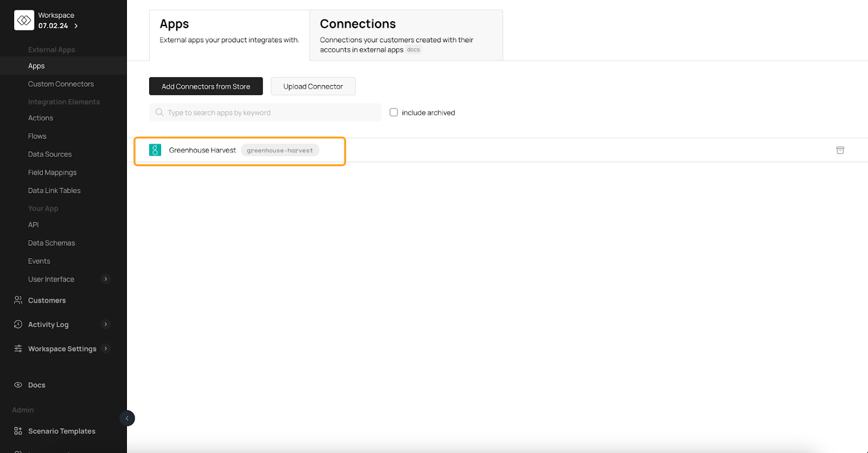The height and width of the screenshot is (453, 868).
Task: Collapse the sidebar with the round arrow button
Action: [127, 418]
